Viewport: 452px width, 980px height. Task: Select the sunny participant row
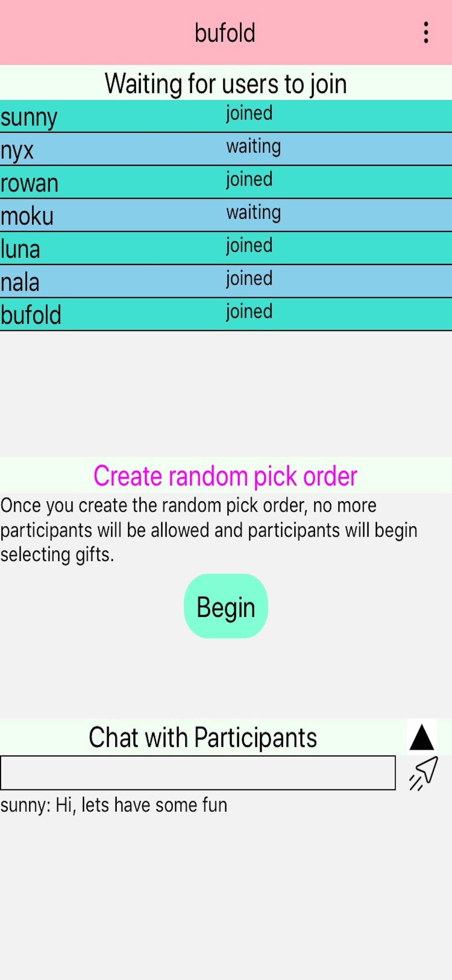(226, 116)
